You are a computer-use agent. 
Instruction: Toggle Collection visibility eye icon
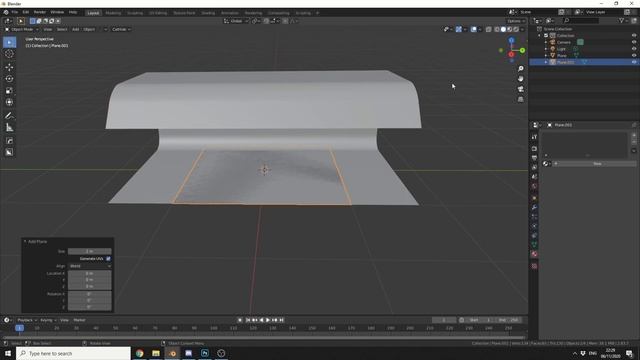tap(634, 36)
